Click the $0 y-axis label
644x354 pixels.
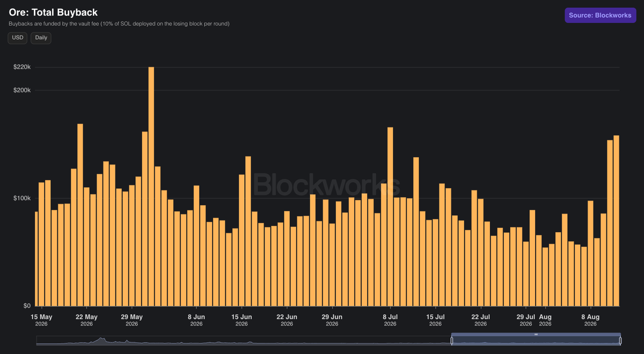(x=27, y=306)
